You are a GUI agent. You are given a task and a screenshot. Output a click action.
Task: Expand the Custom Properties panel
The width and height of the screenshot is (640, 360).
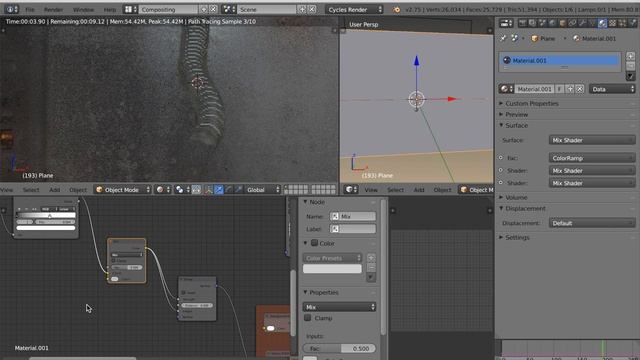point(531,104)
